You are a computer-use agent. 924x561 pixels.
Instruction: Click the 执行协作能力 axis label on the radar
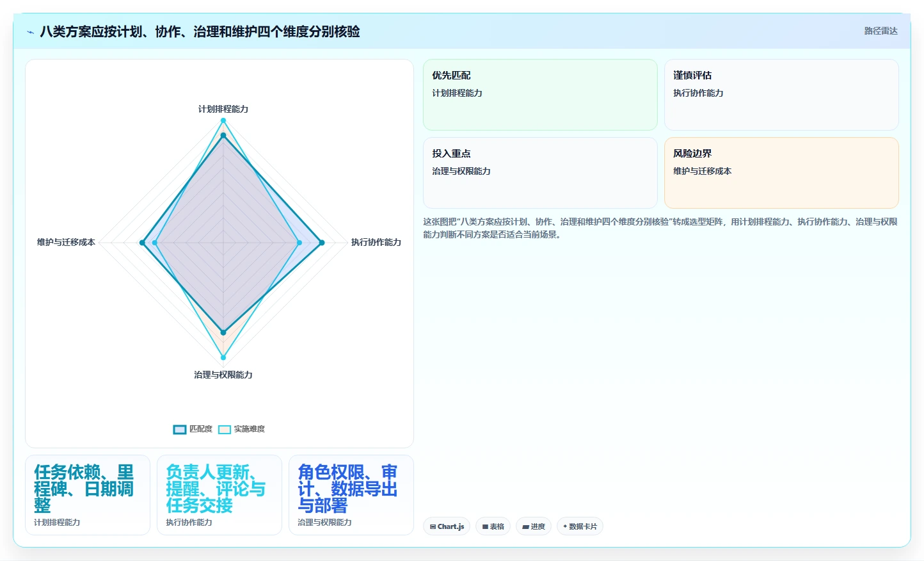click(x=376, y=242)
